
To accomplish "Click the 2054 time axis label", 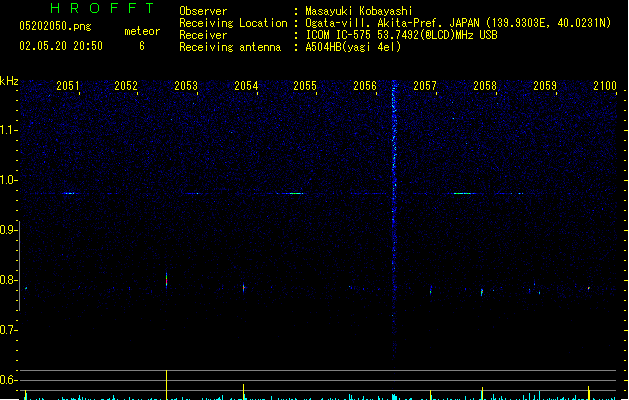I will [246, 85].
